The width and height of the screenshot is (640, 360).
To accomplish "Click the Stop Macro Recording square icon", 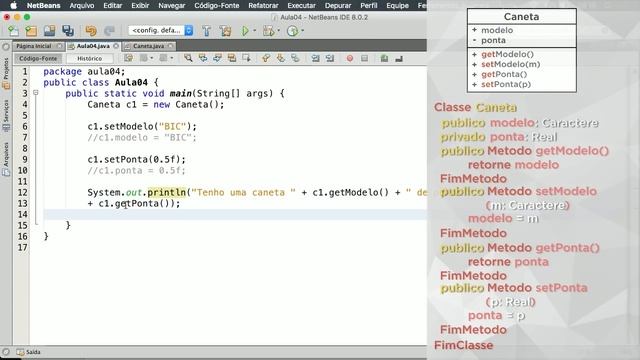I will pyautogui.click(x=364, y=58).
